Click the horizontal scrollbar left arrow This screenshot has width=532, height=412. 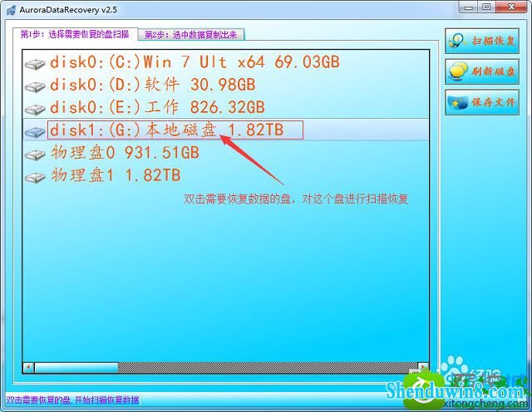coord(28,368)
